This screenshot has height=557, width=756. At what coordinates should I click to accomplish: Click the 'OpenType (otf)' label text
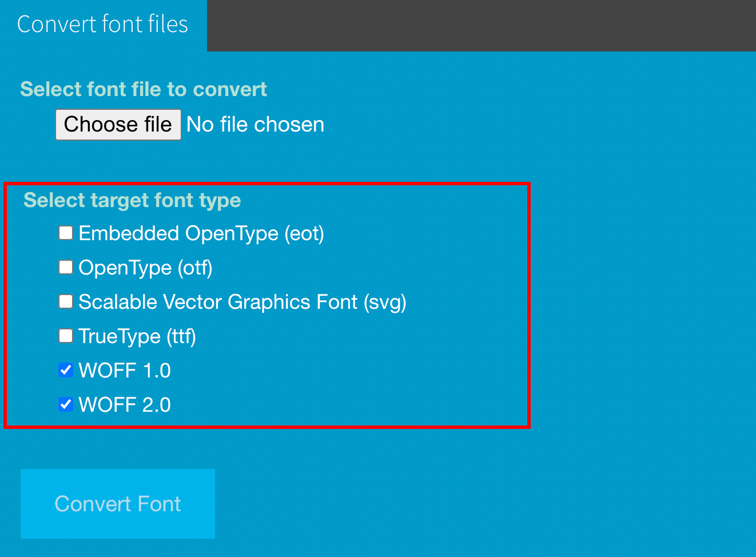click(x=145, y=268)
